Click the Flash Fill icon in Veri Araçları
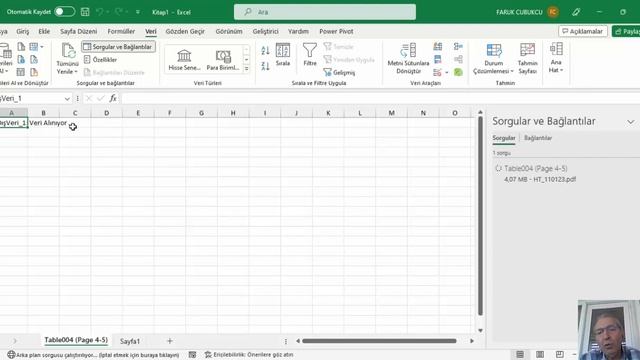 [x=438, y=47]
